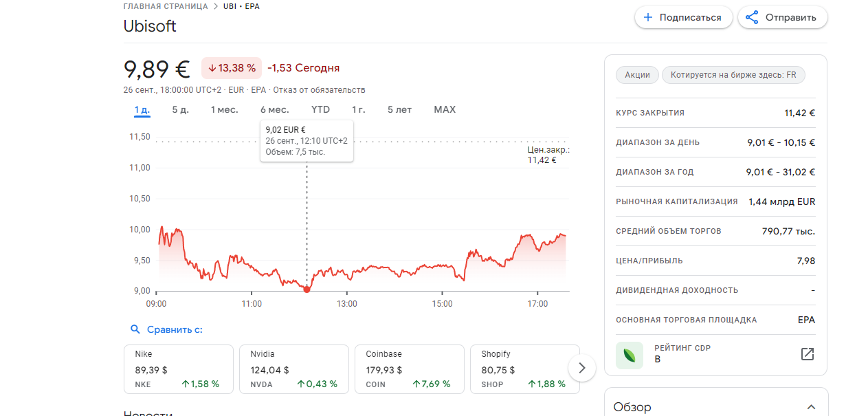Viewport: 868px width, 416px height.
Task: Click the Акции chip
Action: coord(637,75)
